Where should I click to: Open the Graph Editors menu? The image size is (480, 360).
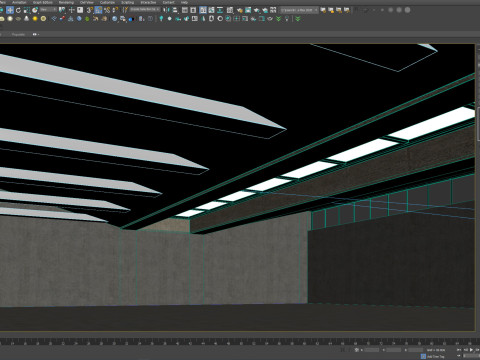pos(43,2)
